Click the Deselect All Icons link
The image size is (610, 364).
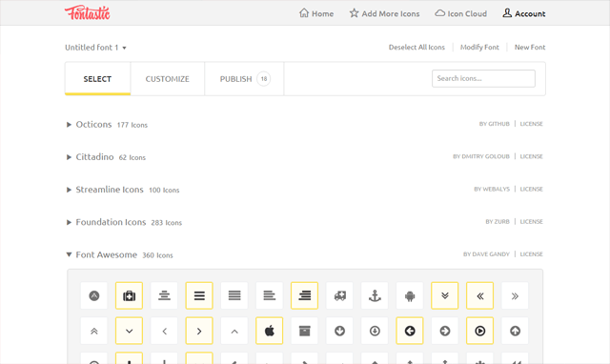tap(417, 47)
